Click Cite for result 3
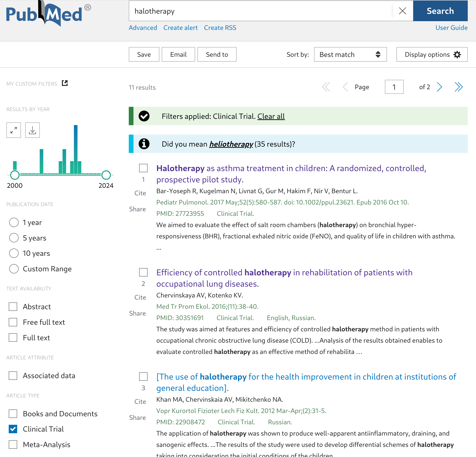The width and height of the screenshot is (476, 457). (x=140, y=402)
